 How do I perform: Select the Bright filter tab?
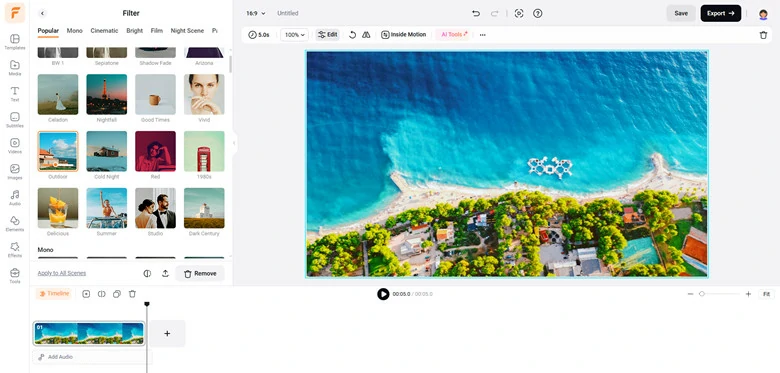point(134,31)
